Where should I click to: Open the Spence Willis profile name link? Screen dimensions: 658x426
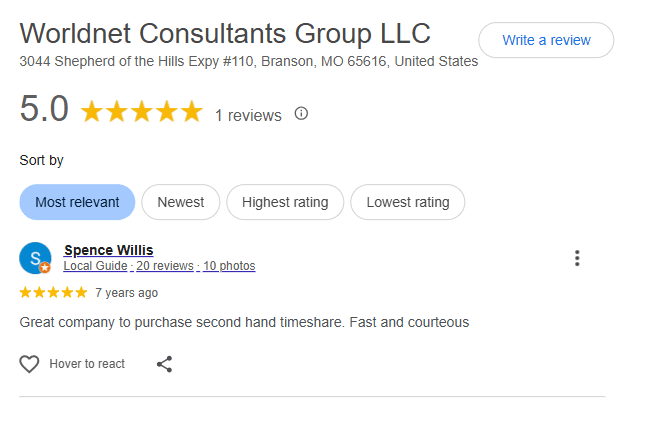[108, 250]
